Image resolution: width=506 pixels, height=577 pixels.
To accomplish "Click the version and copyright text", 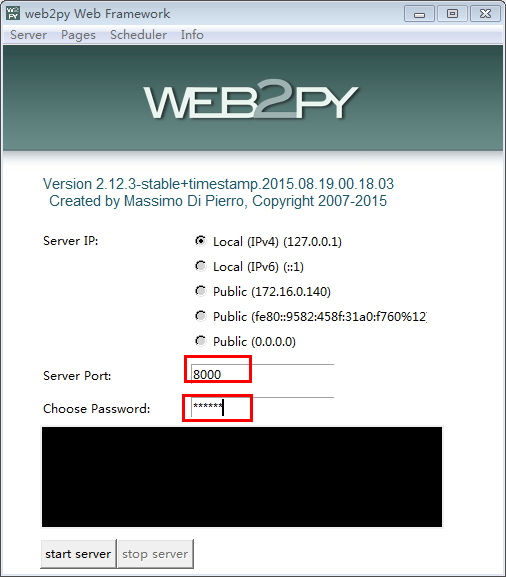I will 218,192.
